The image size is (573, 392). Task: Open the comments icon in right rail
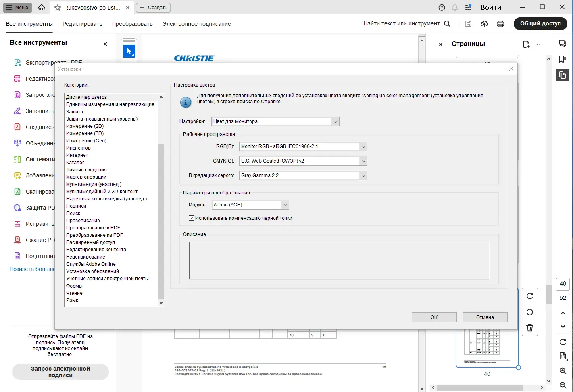(563, 44)
